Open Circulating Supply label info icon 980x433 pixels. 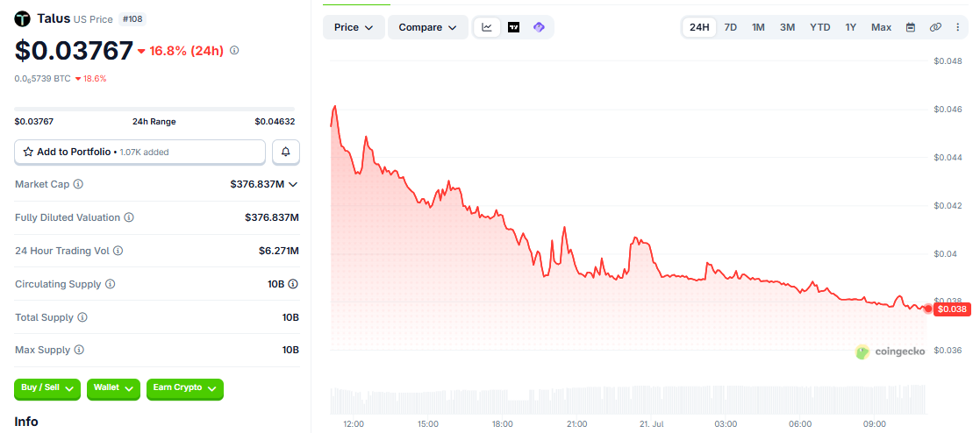click(x=110, y=284)
